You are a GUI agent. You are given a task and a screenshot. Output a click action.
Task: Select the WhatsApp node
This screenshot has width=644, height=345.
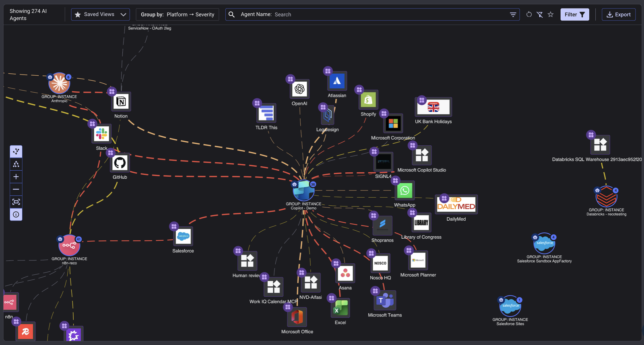pos(405,190)
